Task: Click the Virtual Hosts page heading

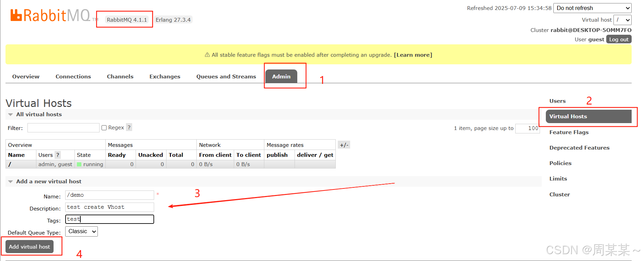Action: click(39, 103)
